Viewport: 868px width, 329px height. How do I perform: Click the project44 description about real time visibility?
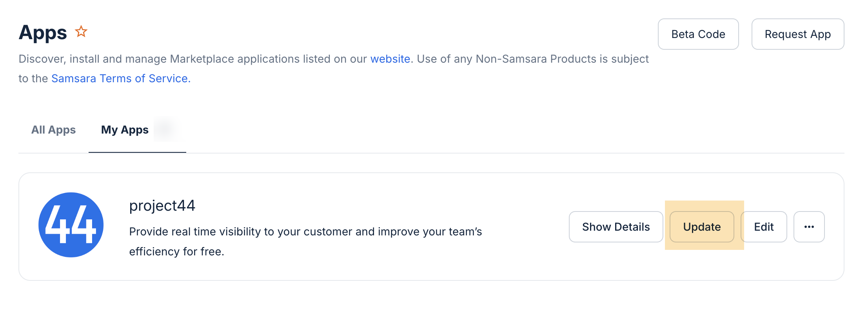(x=305, y=241)
